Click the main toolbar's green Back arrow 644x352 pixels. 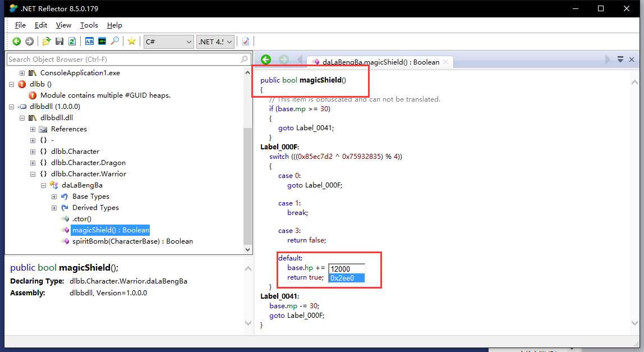(x=16, y=41)
